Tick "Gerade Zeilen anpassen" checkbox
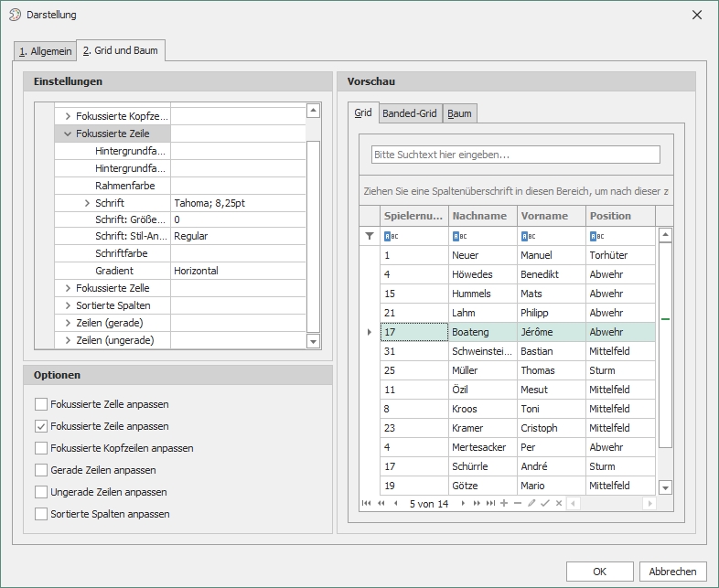The width and height of the screenshot is (719, 588). [x=40, y=470]
